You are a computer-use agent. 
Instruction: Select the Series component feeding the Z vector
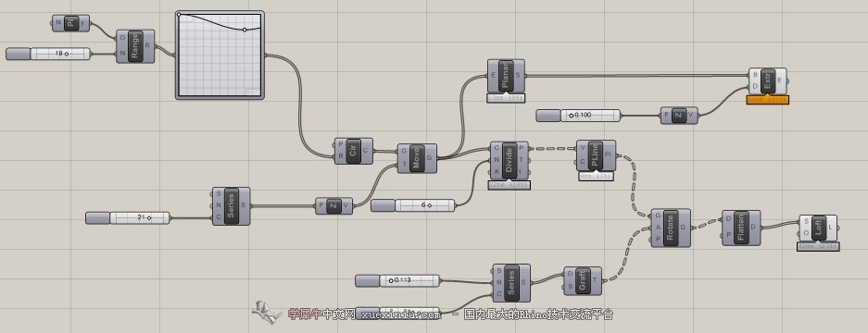(x=231, y=205)
